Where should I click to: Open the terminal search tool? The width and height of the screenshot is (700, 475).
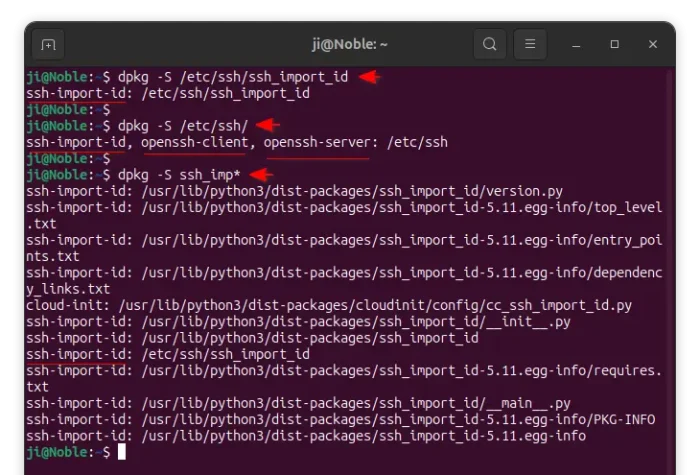coord(490,44)
